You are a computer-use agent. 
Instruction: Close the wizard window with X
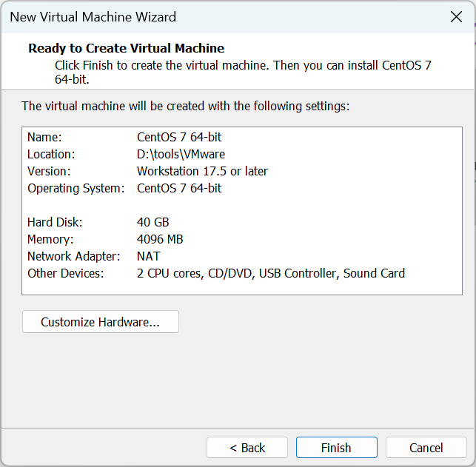tap(456, 17)
